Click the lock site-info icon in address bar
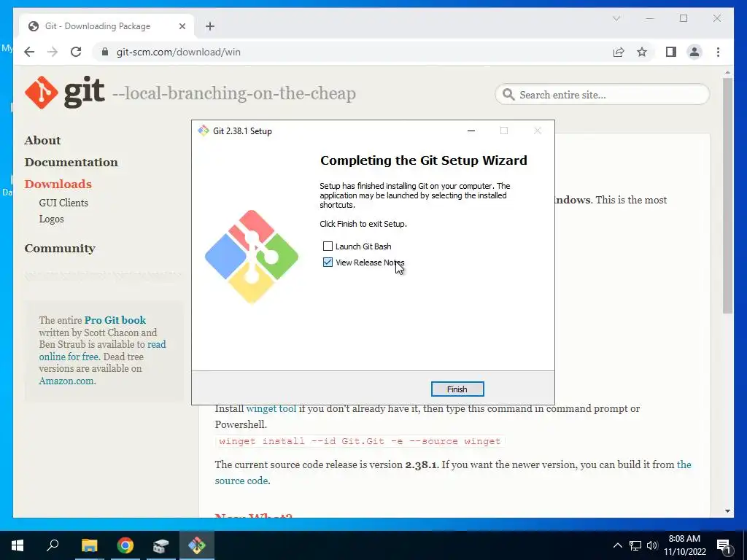747x560 pixels. [105, 52]
